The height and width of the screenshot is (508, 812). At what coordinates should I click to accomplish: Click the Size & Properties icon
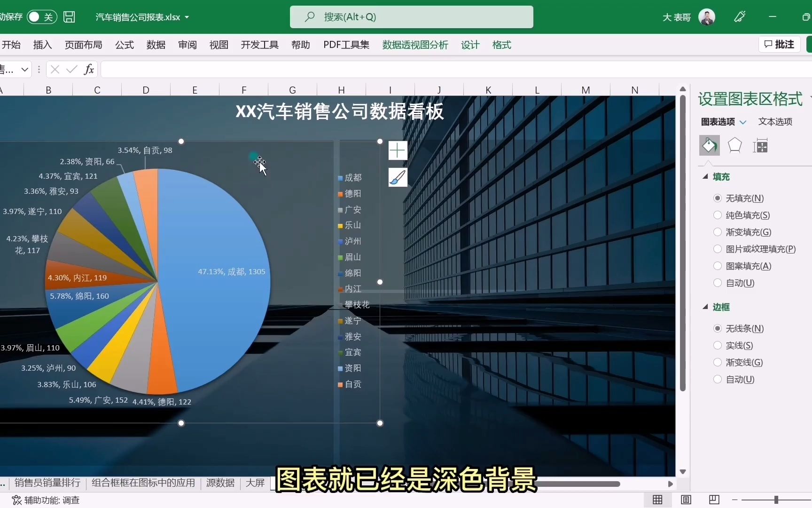(761, 146)
